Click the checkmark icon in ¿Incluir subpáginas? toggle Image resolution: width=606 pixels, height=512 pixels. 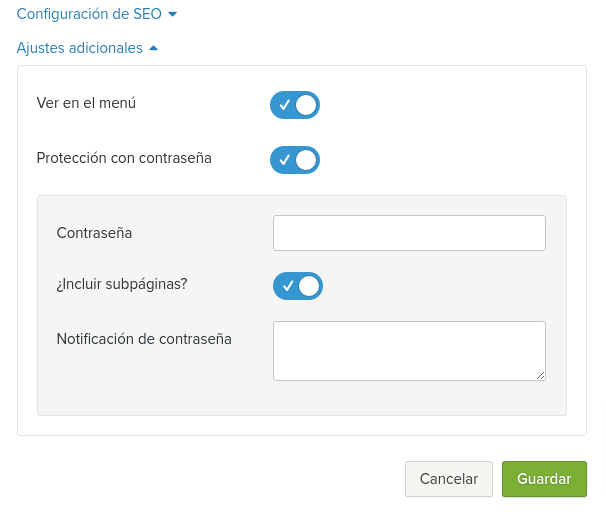[288, 286]
